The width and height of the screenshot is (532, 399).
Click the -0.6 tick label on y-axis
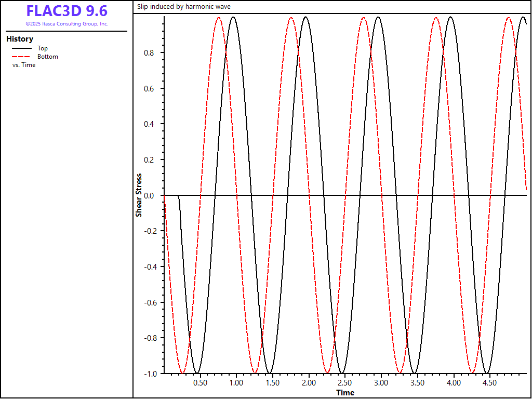click(151, 302)
